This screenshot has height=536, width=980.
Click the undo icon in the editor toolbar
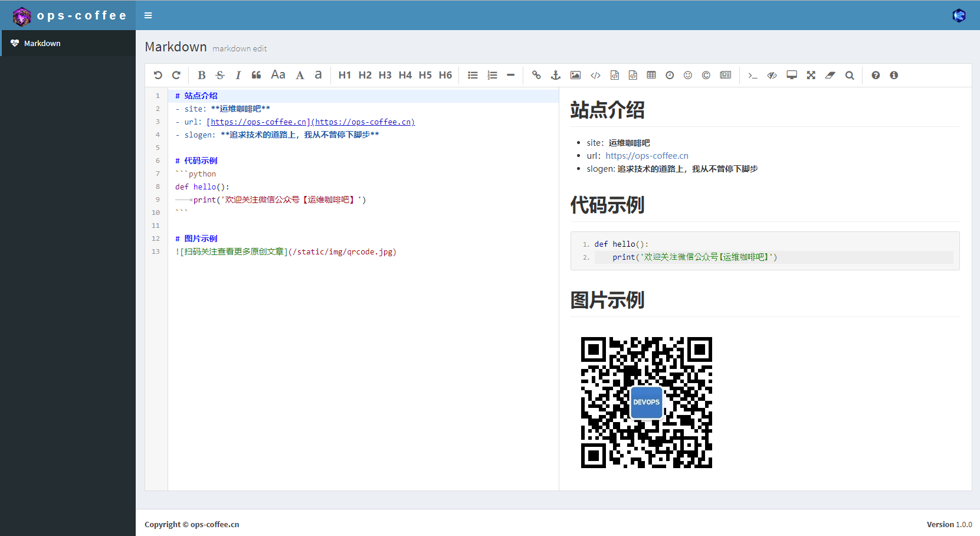click(158, 75)
